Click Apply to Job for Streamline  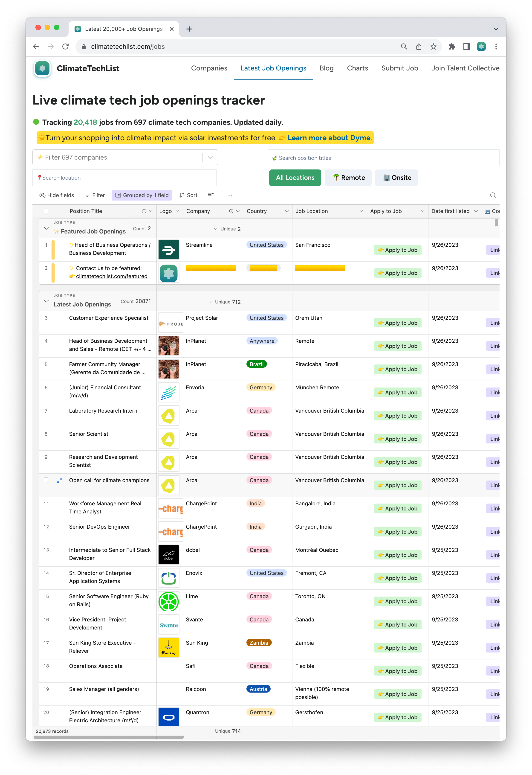click(x=398, y=250)
